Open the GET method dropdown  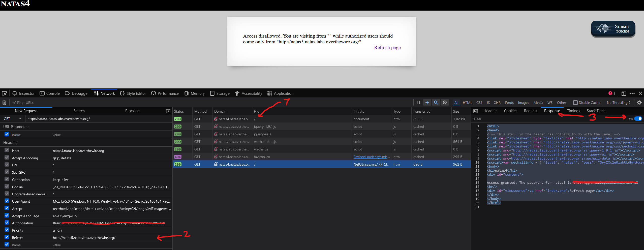tap(12, 119)
